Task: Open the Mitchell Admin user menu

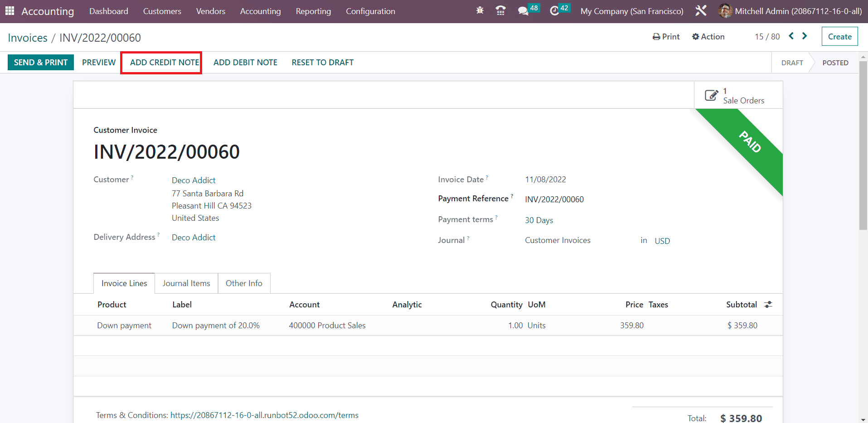Action: pyautogui.click(x=790, y=11)
